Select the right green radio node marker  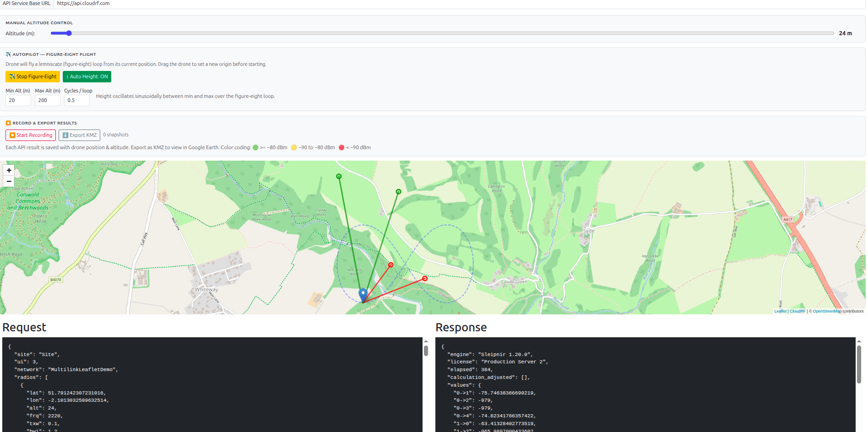[398, 192]
